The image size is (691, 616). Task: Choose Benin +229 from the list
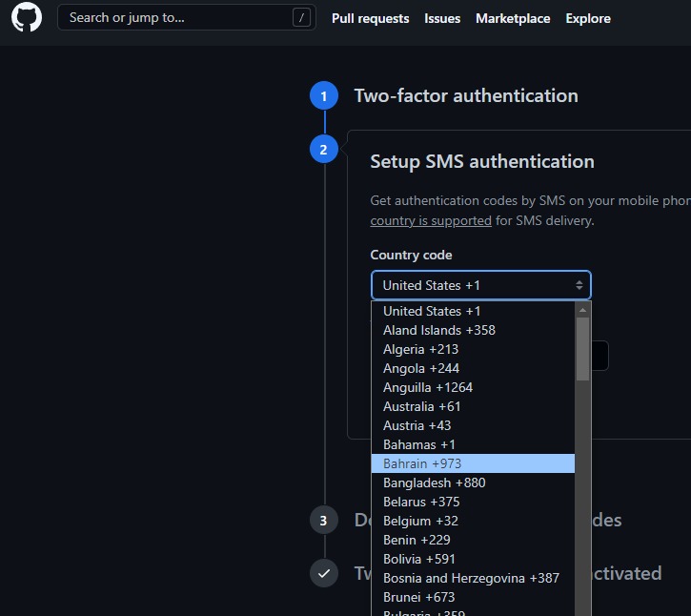[x=473, y=540]
